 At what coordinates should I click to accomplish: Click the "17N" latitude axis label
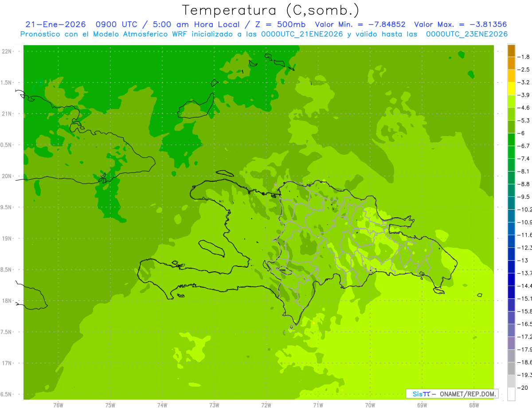(x=7, y=363)
